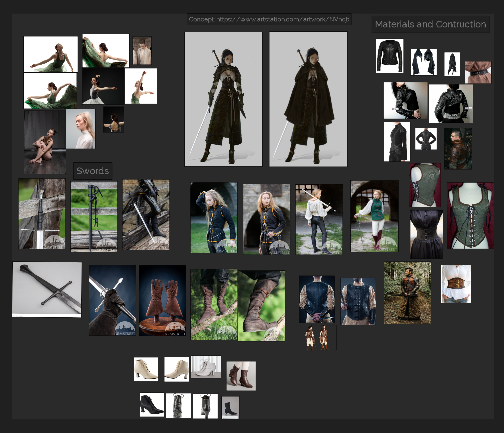Pick dancer in green dress leaning back
The width and height of the screenshot is (504, 433).
[51, 54]
